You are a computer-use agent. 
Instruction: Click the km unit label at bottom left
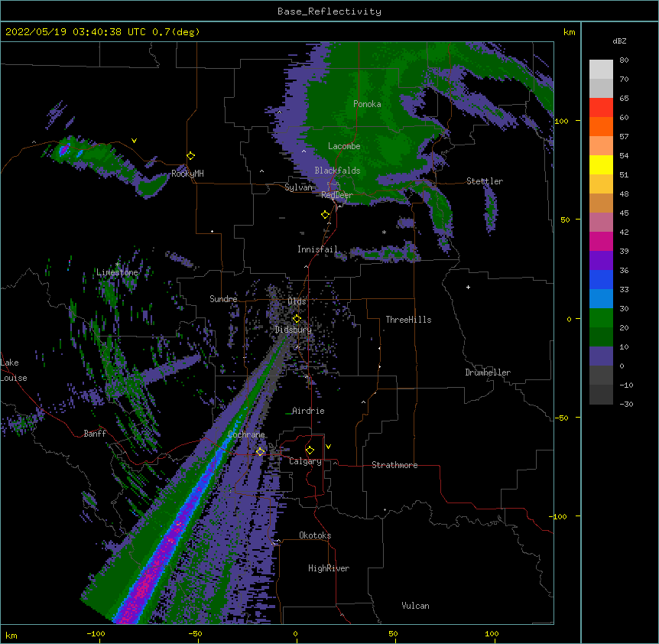pos(11,635)
